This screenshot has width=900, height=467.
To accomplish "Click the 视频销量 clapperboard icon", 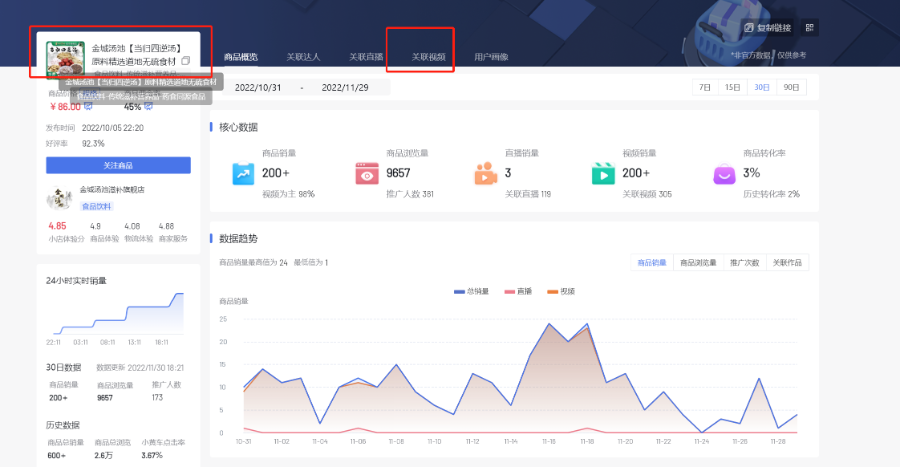I will point(603,173).
